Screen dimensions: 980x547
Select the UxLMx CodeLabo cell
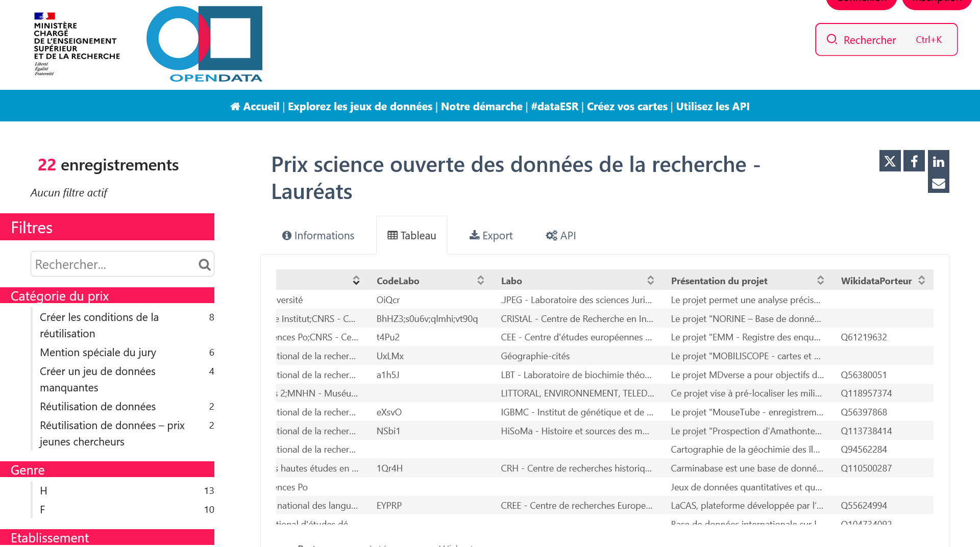(x=390, y=356)
